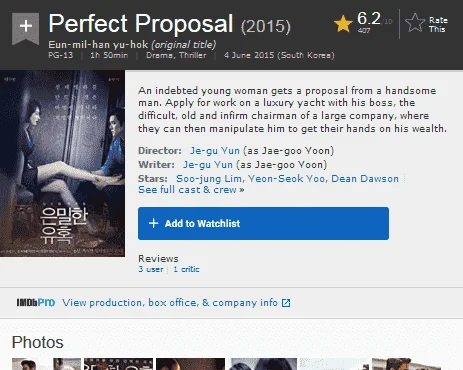Open Soo-jung Lim's profile
The image size is (463, 370).
pos(210,179)
